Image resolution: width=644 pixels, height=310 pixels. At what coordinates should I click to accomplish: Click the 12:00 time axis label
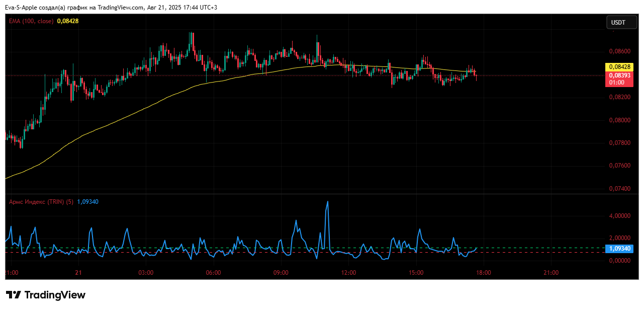[x=348, y=273]
